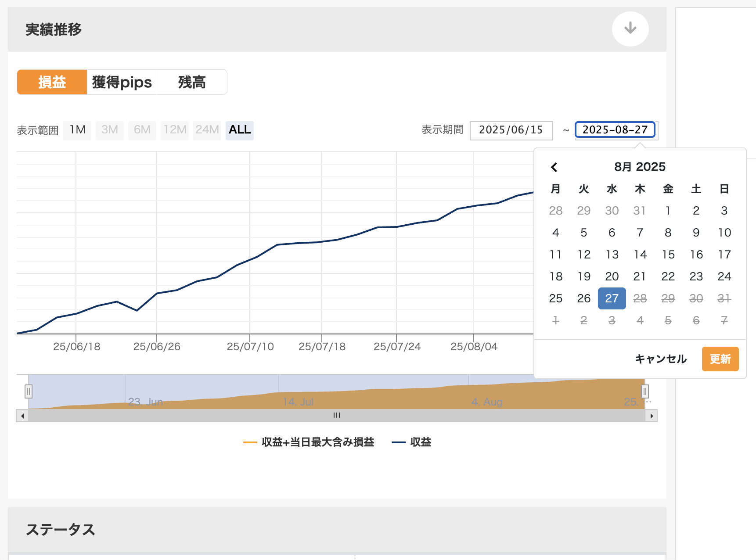The width and height of the screenshot is (756, 560).
Task: Pick August 1 in the calendar
Action: pos(668,211)
